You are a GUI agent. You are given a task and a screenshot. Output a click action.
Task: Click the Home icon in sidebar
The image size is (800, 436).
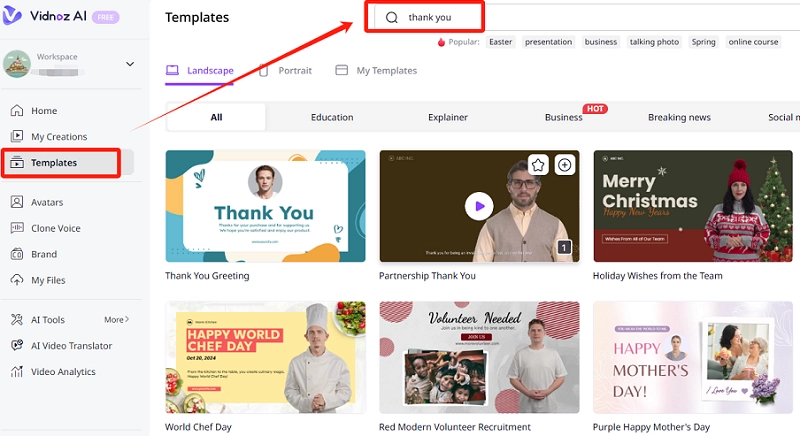coord(17,111)
